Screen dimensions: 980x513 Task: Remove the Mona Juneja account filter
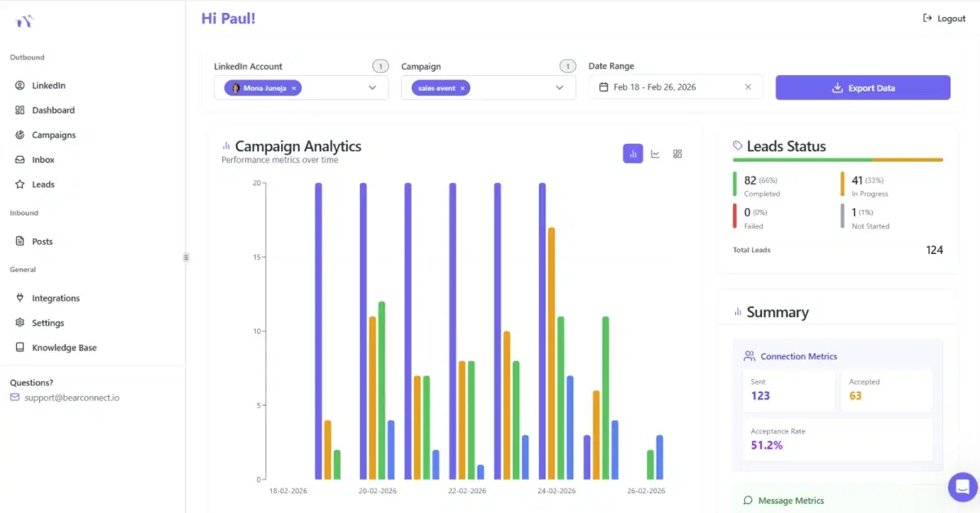(293, 87)
